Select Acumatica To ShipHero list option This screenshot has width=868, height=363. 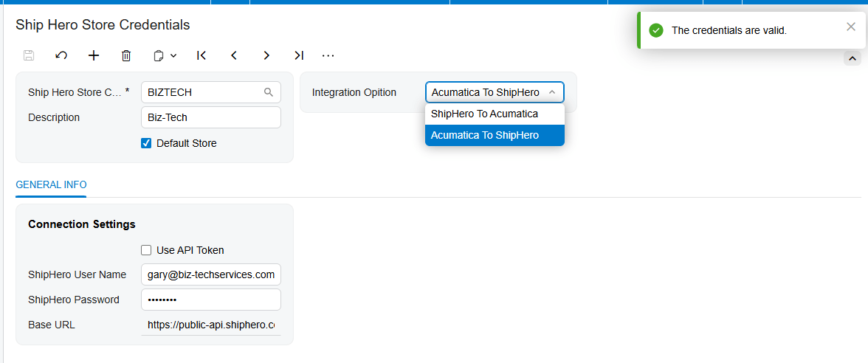(x=495, y=135)
